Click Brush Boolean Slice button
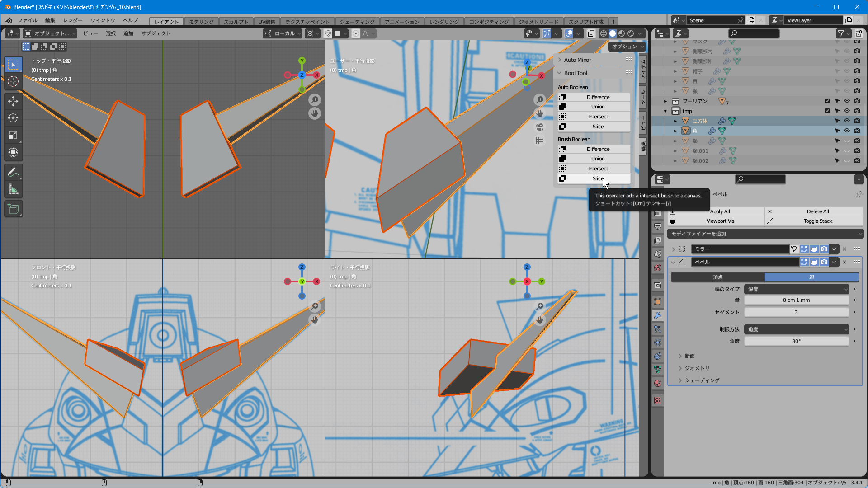 coord(597,178)
